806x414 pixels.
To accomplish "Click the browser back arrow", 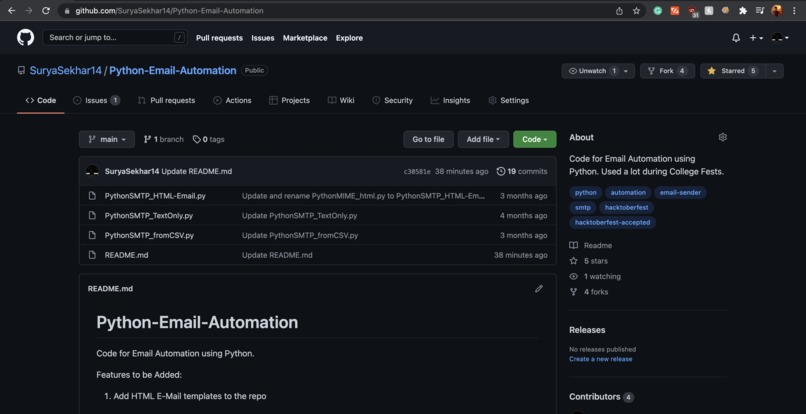I will (x=11, y=10).
